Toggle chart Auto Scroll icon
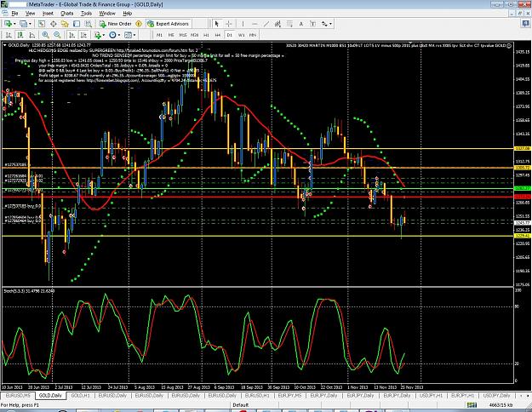Viewport: 532px width, 412px height. (72, 35)
